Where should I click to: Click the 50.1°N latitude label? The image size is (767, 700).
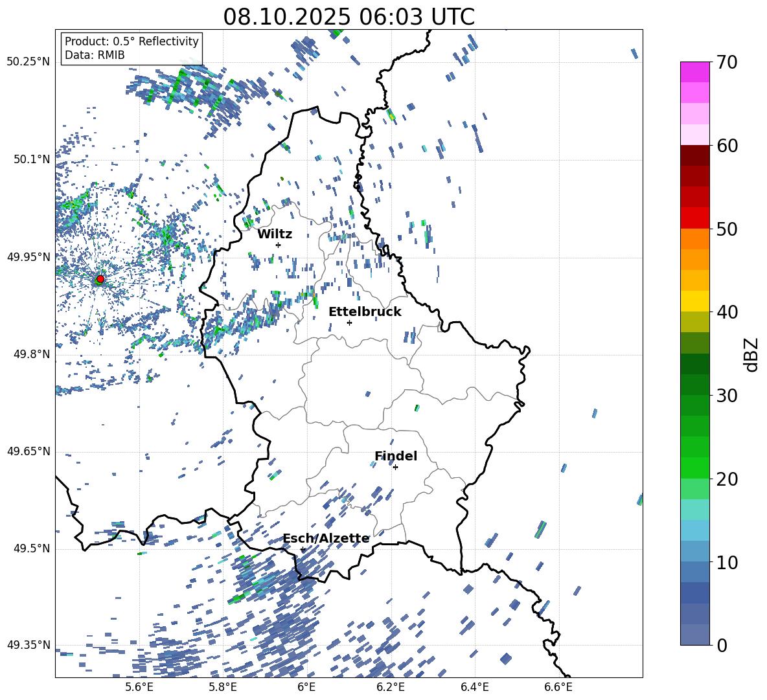(32, 159)
